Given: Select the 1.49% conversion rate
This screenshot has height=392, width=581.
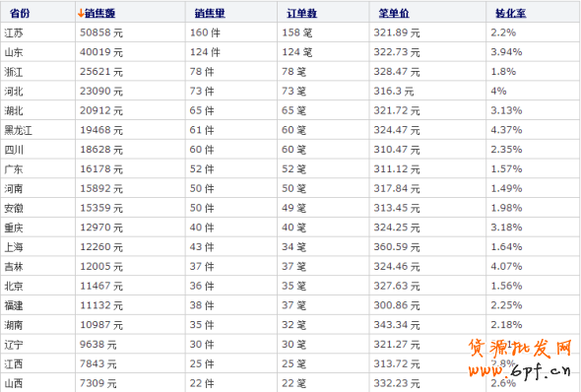Looking at the screenshot, I should pyautogui.click(x=506, y=188).
